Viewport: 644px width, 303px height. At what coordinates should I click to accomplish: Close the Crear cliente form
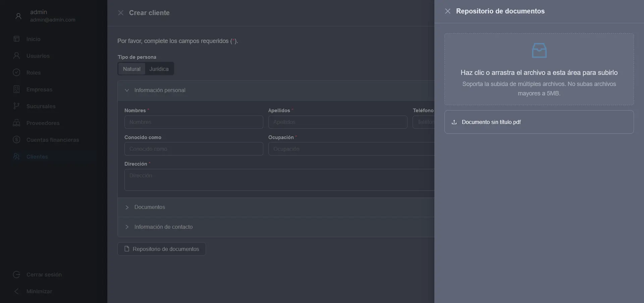pyautogui.click(x=121, y=13)
